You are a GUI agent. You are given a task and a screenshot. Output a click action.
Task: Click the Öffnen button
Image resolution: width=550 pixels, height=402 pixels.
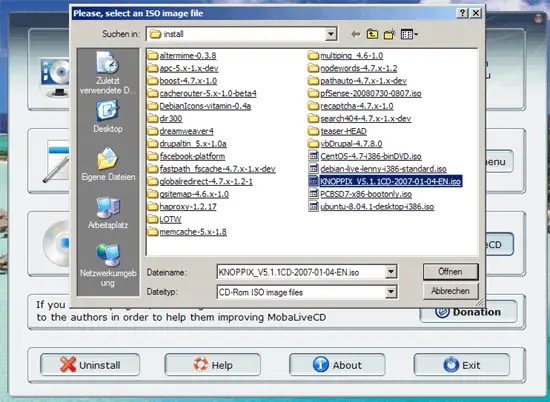tap(450, 272)
